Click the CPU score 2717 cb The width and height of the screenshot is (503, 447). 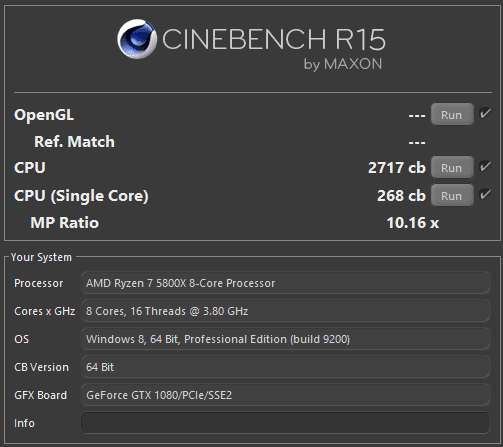click(x=397, y=168)
